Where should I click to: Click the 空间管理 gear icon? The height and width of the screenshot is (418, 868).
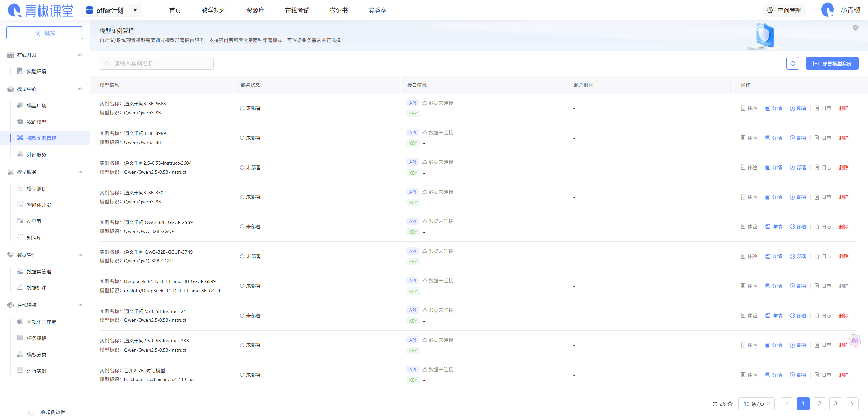click(x=770, y=10)
